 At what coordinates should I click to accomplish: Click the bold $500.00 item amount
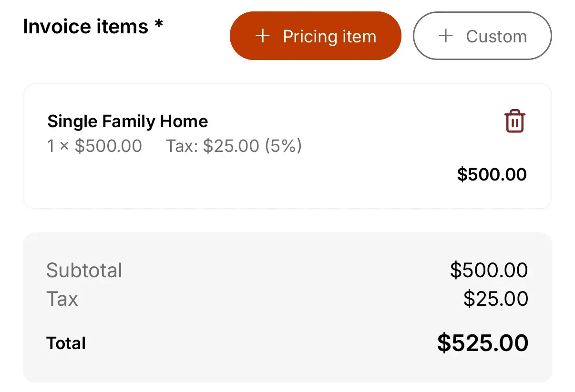point(492,174)
